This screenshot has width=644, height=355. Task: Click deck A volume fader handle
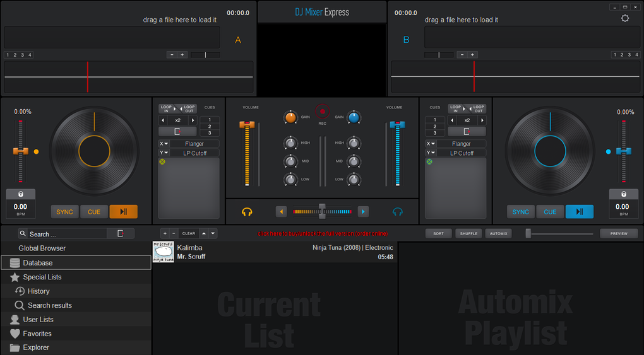tap(247, 125)
